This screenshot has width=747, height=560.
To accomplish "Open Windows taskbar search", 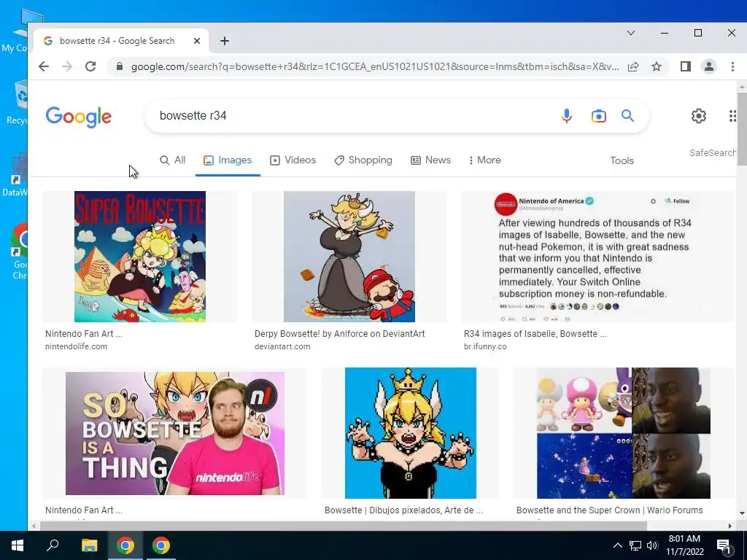I will (x=53, y=545).
